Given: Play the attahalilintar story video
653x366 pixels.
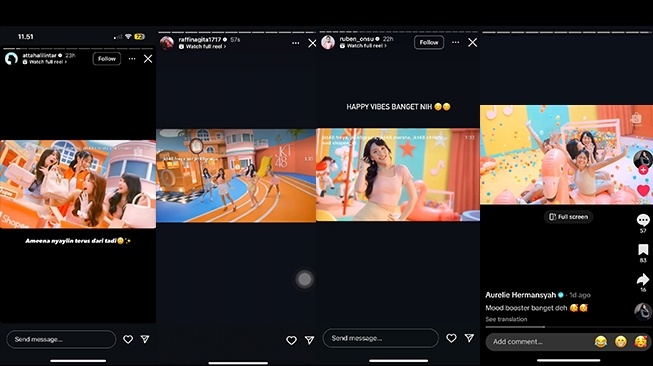Looking at the screenshot, I should pos(78,184).
